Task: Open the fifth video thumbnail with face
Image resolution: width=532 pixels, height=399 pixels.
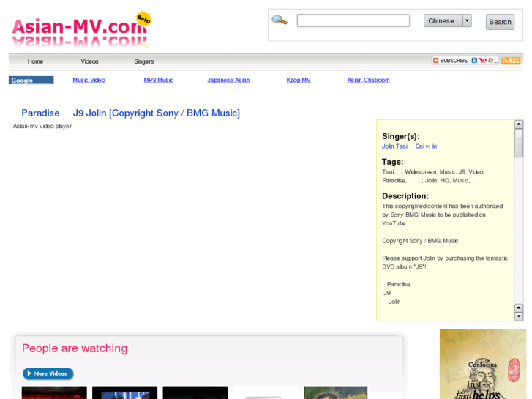Action: coord(336,392)
